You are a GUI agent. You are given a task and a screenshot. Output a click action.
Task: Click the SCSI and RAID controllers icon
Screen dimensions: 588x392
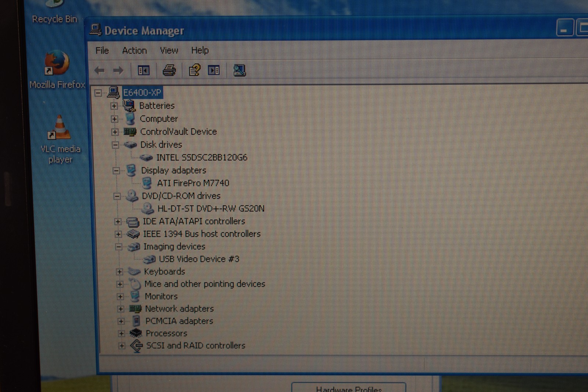137,346
